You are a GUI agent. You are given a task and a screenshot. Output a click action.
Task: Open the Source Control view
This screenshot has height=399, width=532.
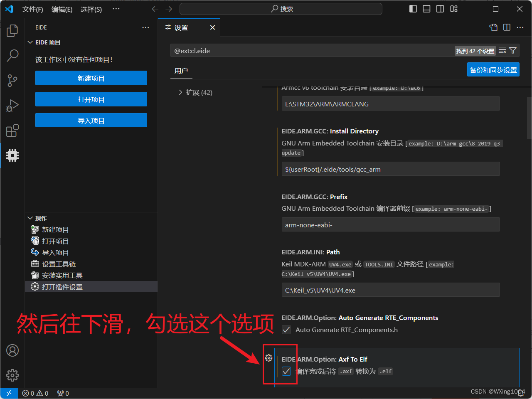tap(12, 80)
